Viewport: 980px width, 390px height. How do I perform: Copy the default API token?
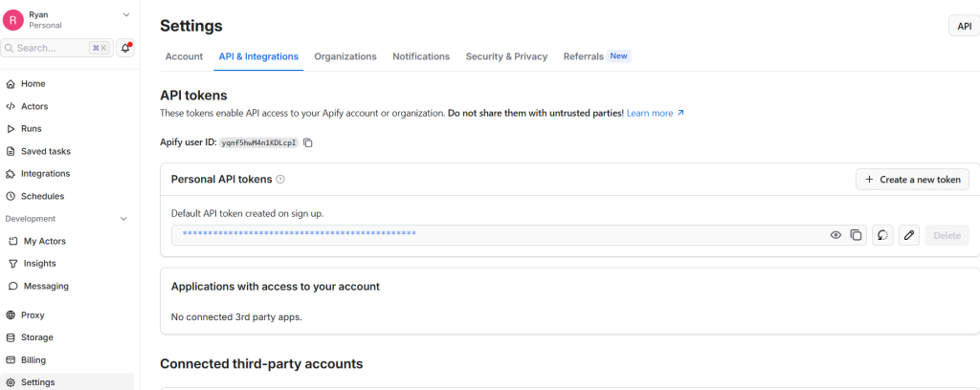coord(856,235)
